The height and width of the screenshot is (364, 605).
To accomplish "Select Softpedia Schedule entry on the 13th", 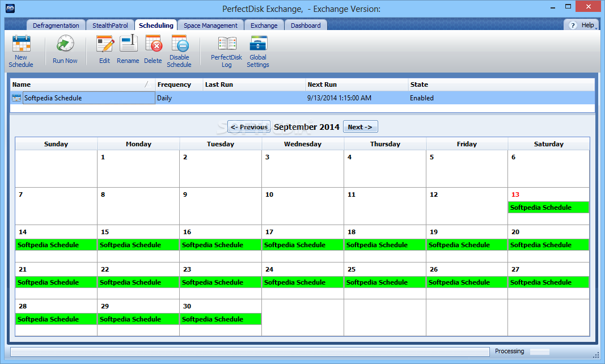I will click(548, 208).
